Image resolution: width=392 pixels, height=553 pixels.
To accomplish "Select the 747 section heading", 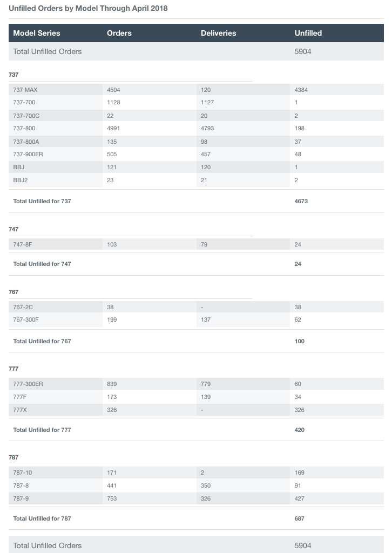I will coord(13,229).
